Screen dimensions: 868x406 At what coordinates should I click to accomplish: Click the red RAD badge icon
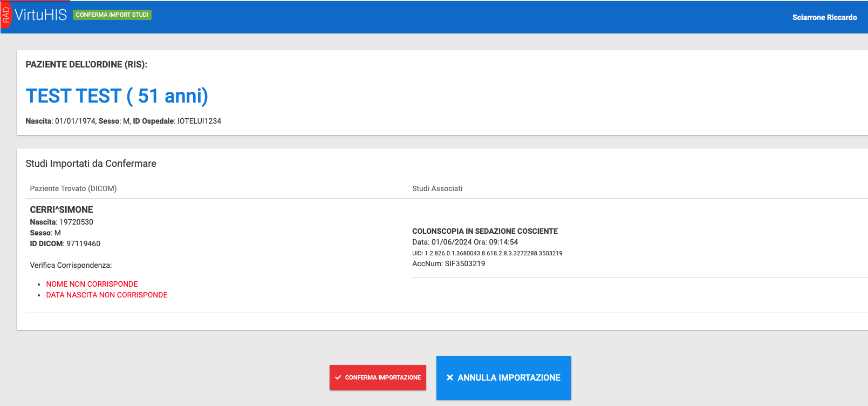6,15
